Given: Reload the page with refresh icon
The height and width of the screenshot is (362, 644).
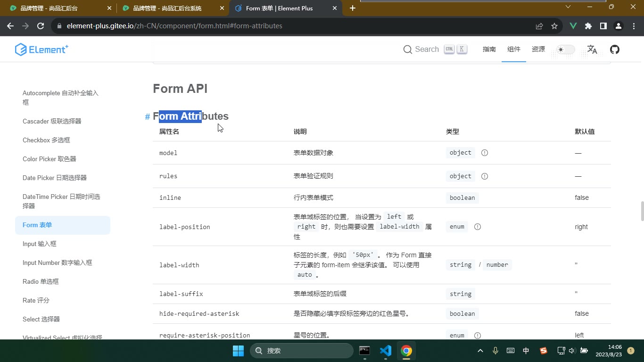Looking at the screenshot, I should [41, 26].
